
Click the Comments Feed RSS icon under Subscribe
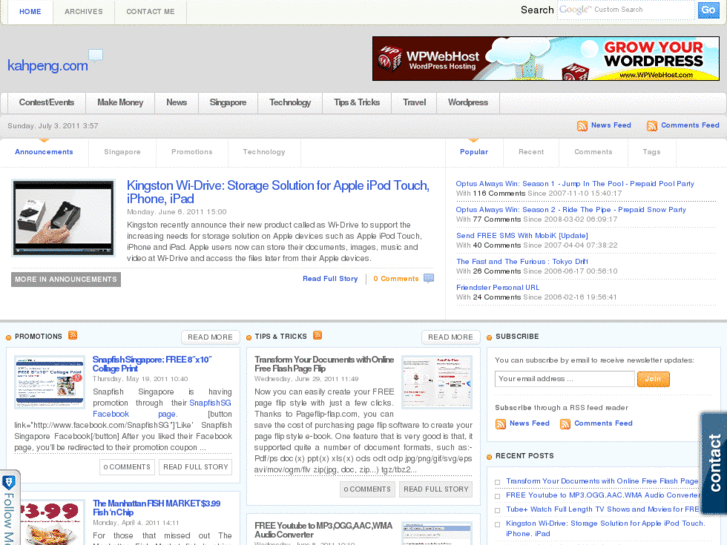click(x=566, y=424)
